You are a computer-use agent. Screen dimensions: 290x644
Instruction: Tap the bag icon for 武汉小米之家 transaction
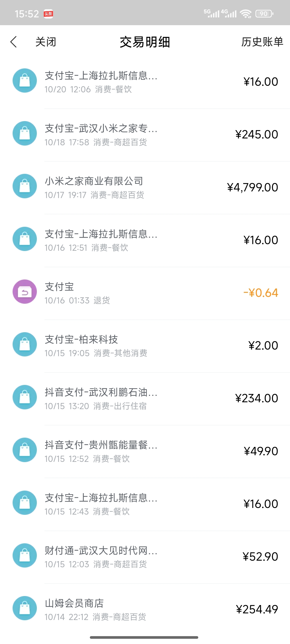tap(25, 133)
